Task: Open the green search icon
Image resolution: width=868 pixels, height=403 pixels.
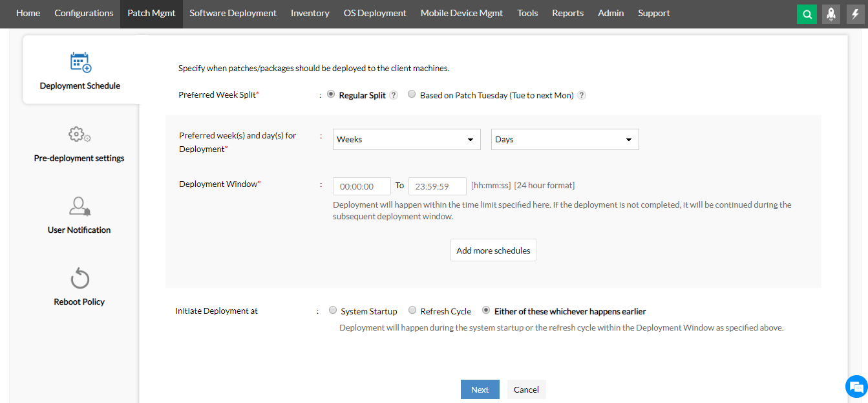Action: (807, 13)
